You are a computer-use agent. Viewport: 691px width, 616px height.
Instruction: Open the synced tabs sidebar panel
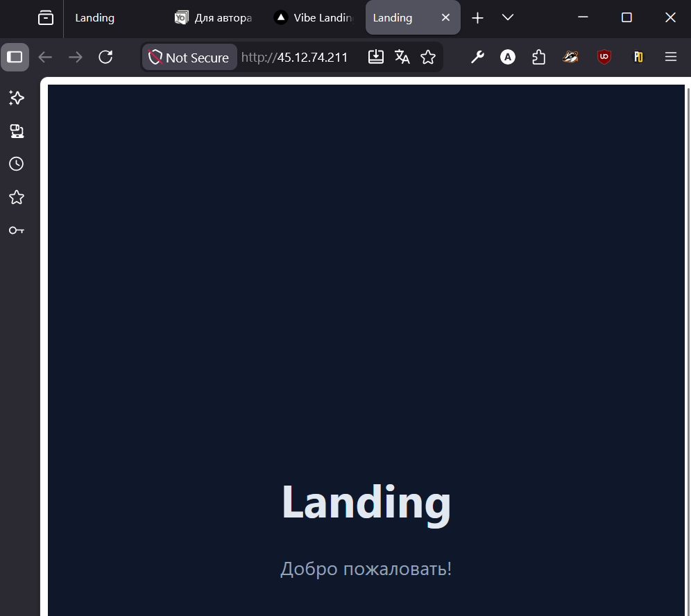[17, 131]
